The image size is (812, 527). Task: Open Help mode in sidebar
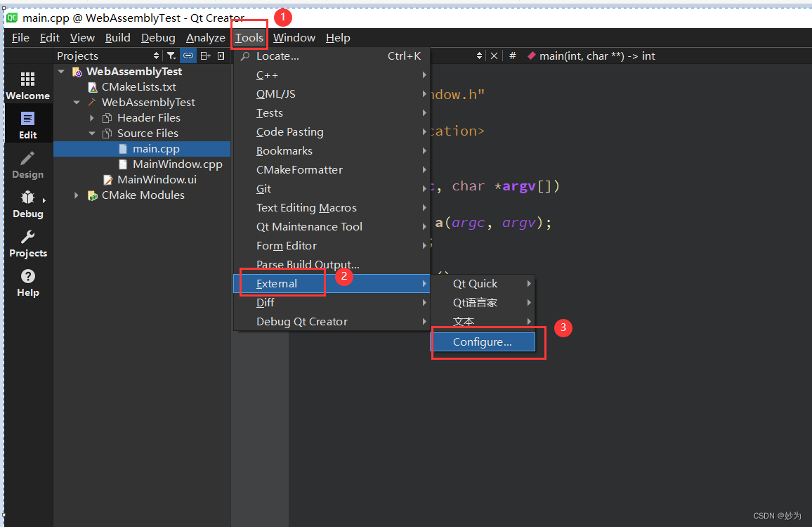click(x=27, y=283)
